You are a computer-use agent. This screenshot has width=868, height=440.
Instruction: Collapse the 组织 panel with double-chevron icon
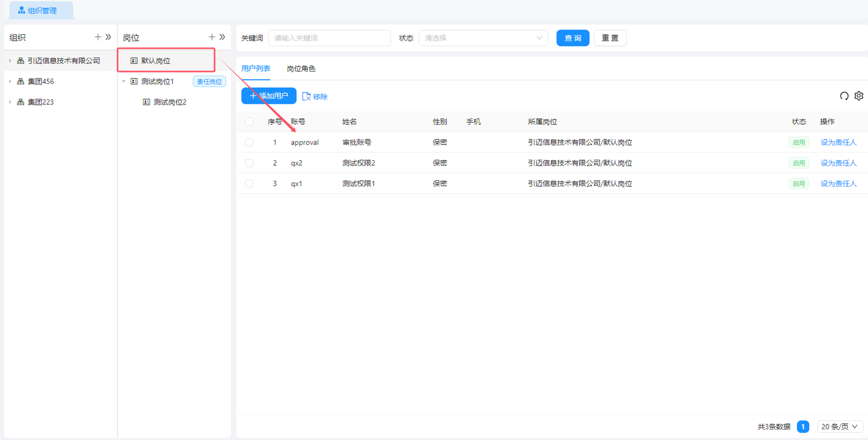pos(109,37)
